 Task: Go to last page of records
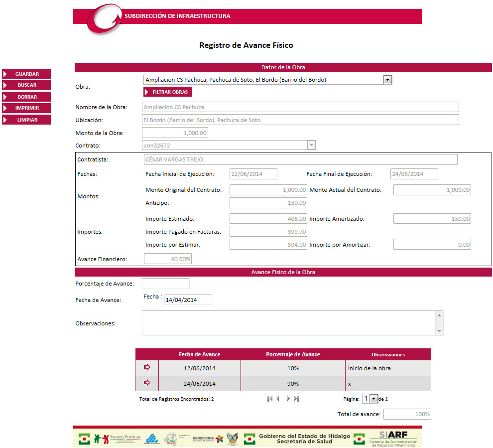pyautogui.click(x=296, y=399)
